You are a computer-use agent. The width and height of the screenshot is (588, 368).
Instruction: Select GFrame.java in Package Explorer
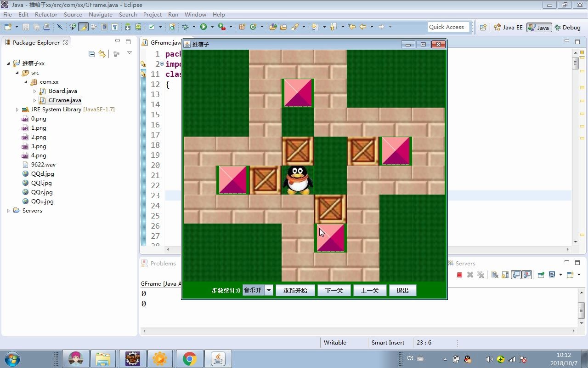tap(65, 100)
